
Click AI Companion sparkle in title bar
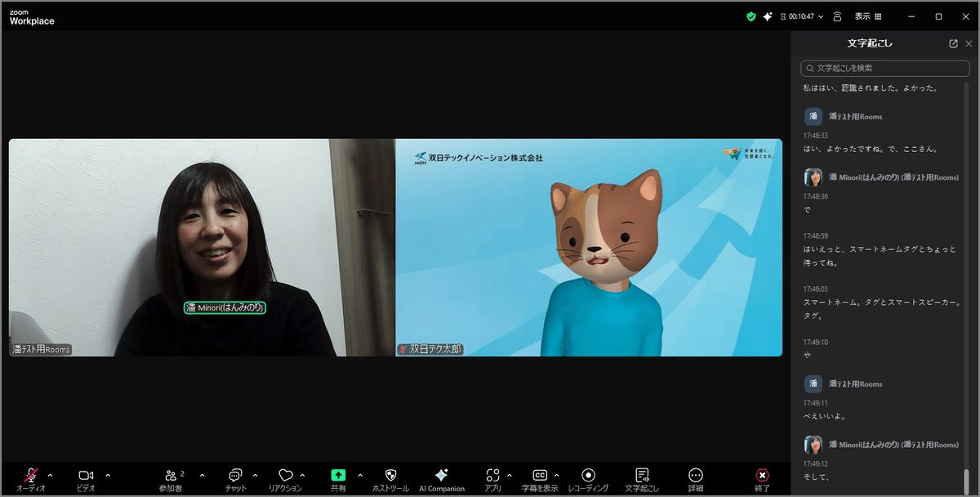[768, 16]
